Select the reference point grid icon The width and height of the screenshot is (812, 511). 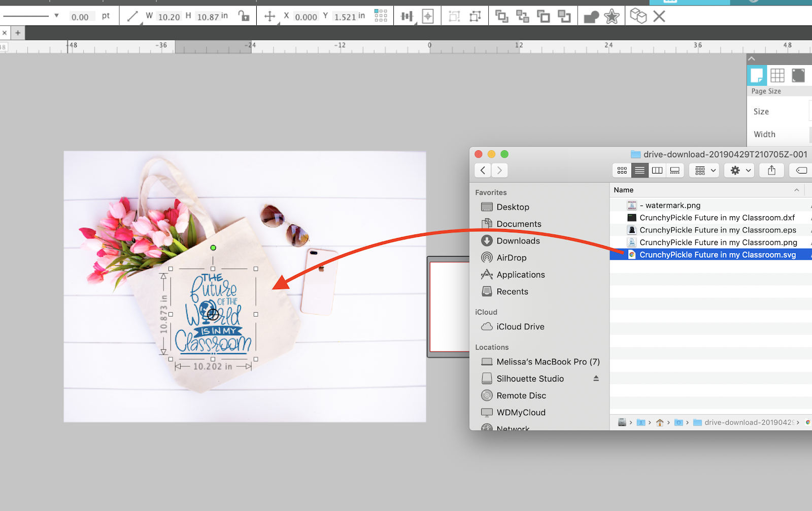tap(381, 16)
